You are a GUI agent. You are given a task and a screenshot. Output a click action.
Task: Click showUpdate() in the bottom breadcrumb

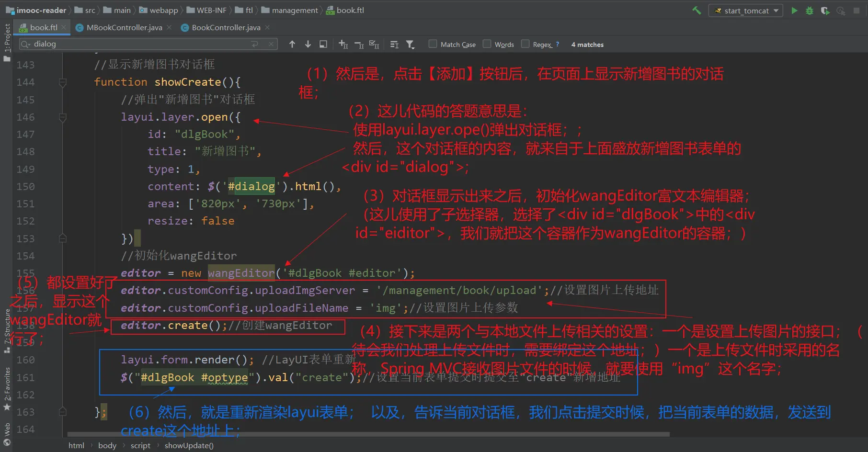[x=189, y=445]
